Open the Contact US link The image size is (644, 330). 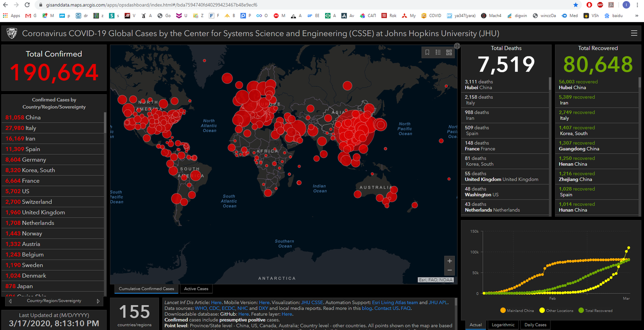[x=386, y=308]
